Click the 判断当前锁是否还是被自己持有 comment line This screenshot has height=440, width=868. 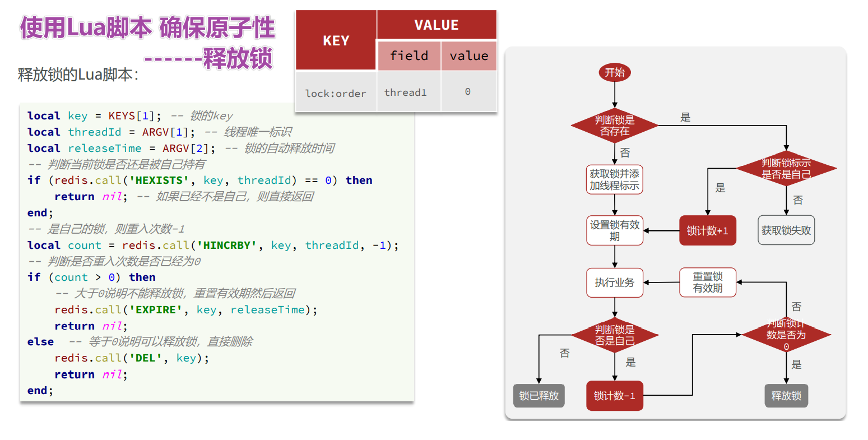pos(117,165)
